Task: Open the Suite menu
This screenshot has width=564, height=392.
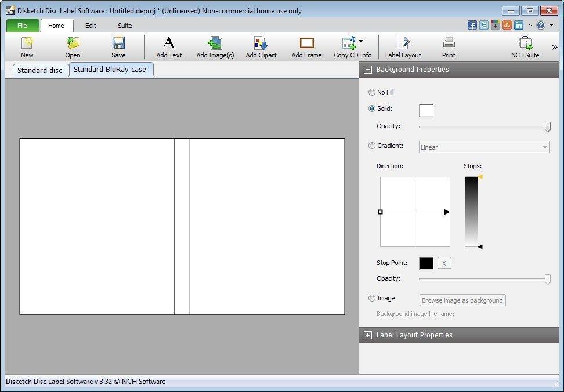Action: [124, 26]
